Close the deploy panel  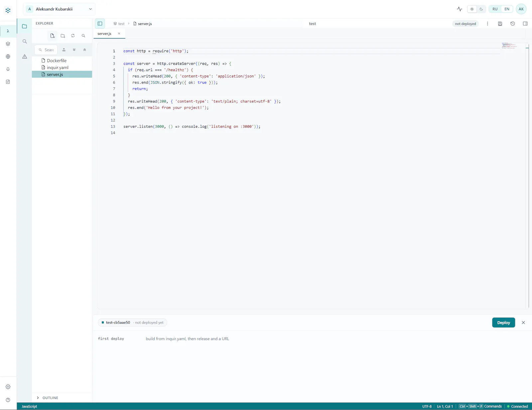[523, 323]
